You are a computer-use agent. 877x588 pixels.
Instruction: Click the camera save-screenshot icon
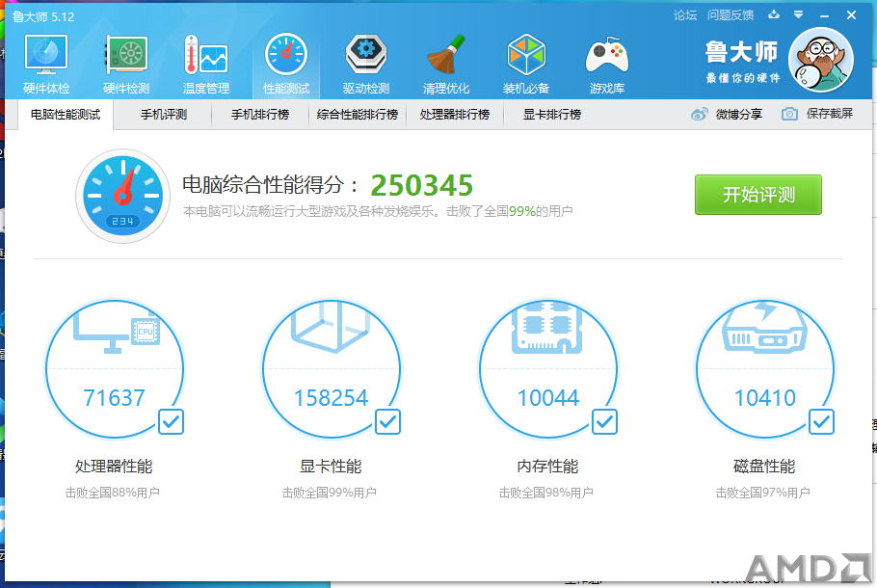click(789, 114)
